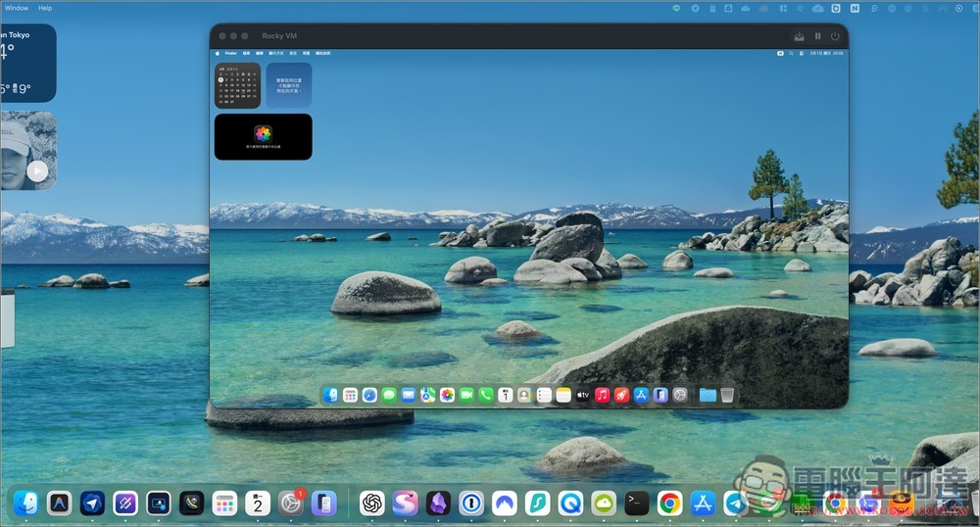Image resolution: width=980 pixels, height=527 pixels.
Task: Open the Help menu in host menu bar
Action: coord(45,8)
